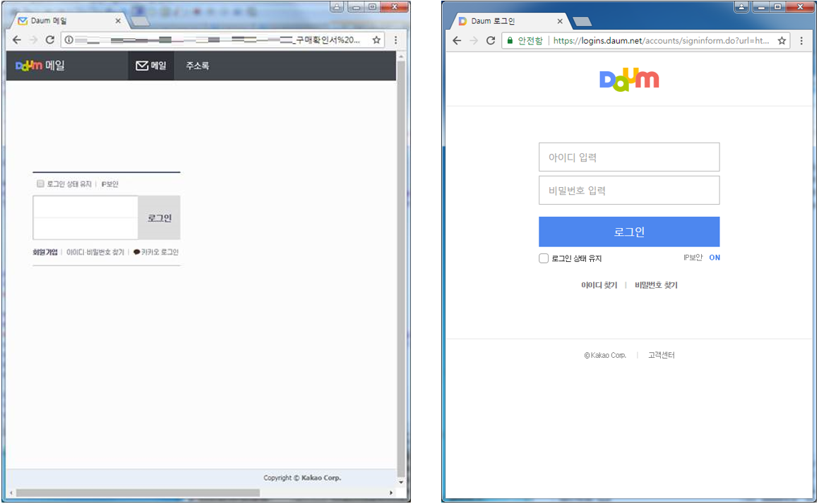
Task: Click large Daum logo on login page
Action: pos(629,80)
